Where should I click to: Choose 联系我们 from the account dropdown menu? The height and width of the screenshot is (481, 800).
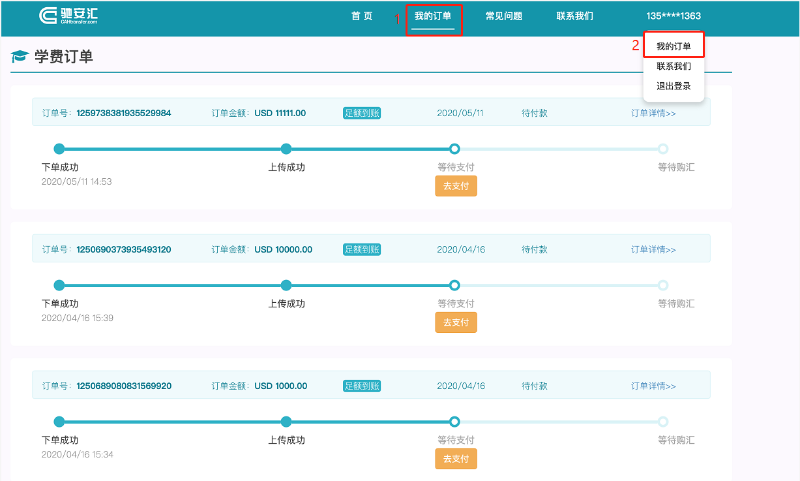point(674,66)
